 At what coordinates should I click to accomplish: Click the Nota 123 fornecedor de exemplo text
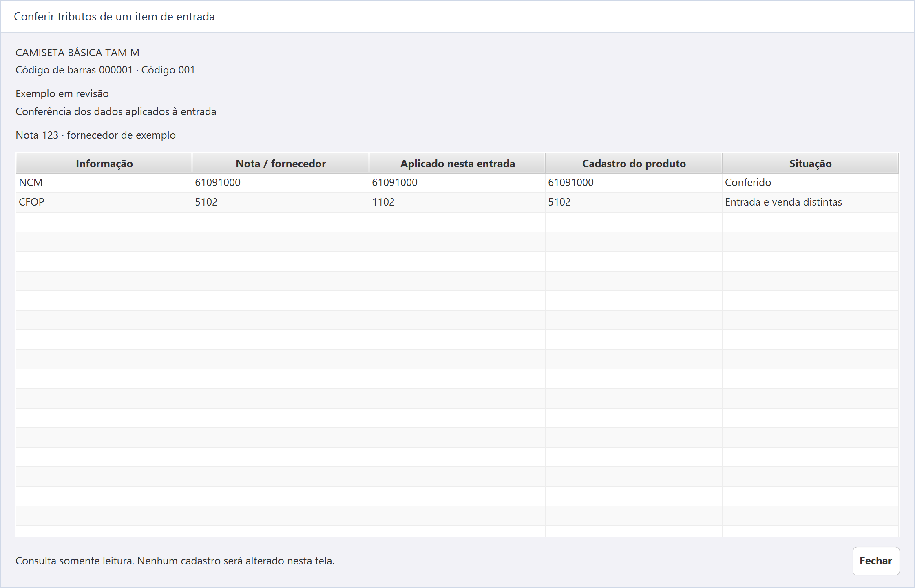pos(95,135)
